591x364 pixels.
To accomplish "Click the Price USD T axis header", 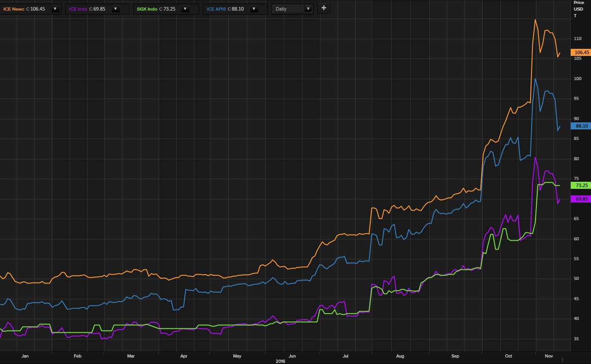I will 580,8.
